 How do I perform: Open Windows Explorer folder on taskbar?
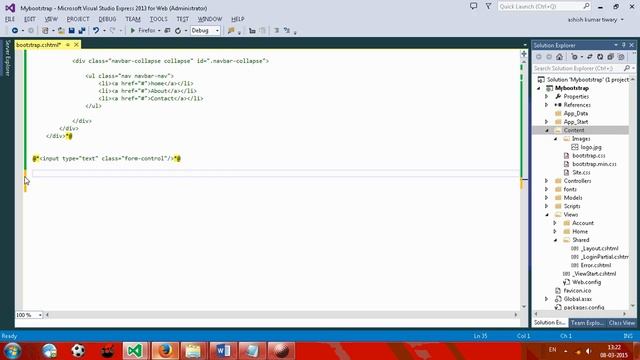(193, 351)
